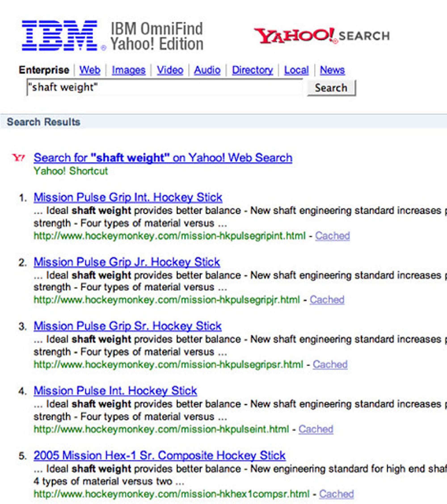Click the Yahoo! Search logo
This screenshot has height=504, width=447.
322,36
